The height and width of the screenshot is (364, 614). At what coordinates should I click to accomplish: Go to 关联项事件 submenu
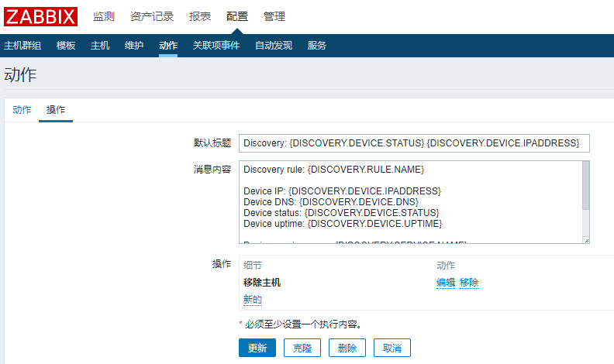pos(216,46)
